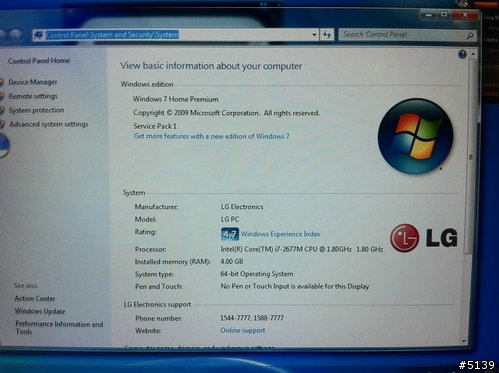499x373 pixels.
Task: Click the back navigation arrow button
Action: pyautogui.click(x=2, y=35)
